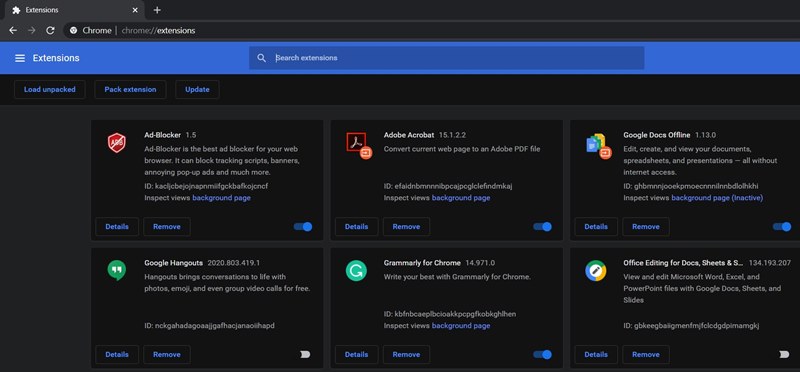Click Adobe Acrobat ID efaidnbmnnnibpcajpcglclefindmkaj
Image resolution: width=800 pixels, height=372 pixels.
tap(448, 186)
